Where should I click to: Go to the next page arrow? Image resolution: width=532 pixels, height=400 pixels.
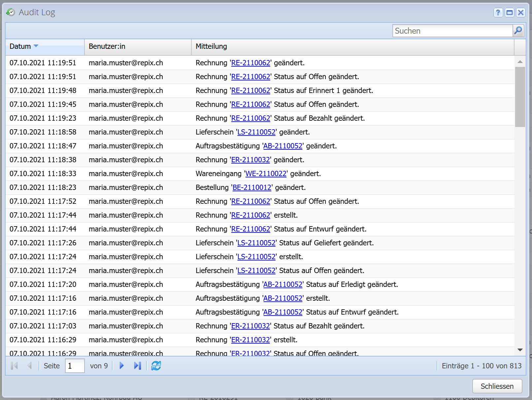click(121, 366)
